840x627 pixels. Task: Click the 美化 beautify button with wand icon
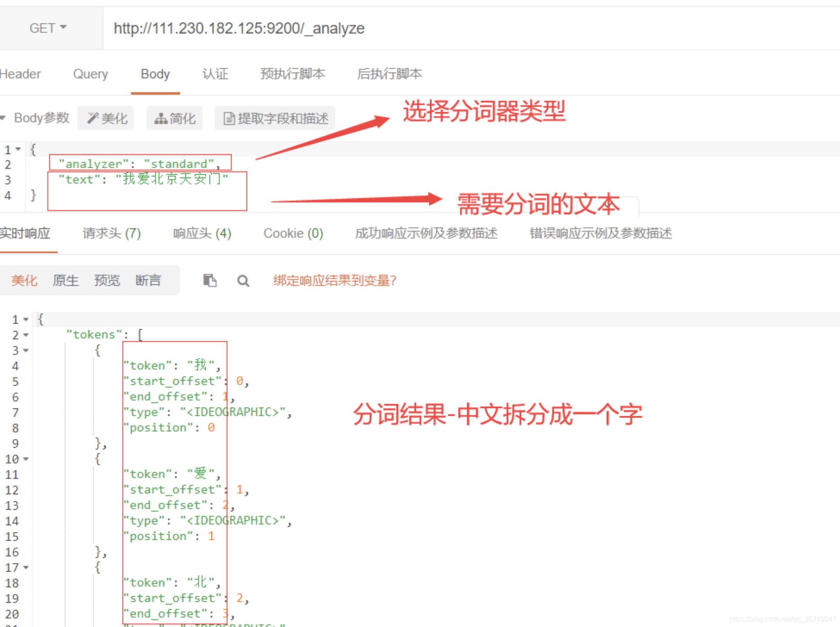click(x=106, y=118)
